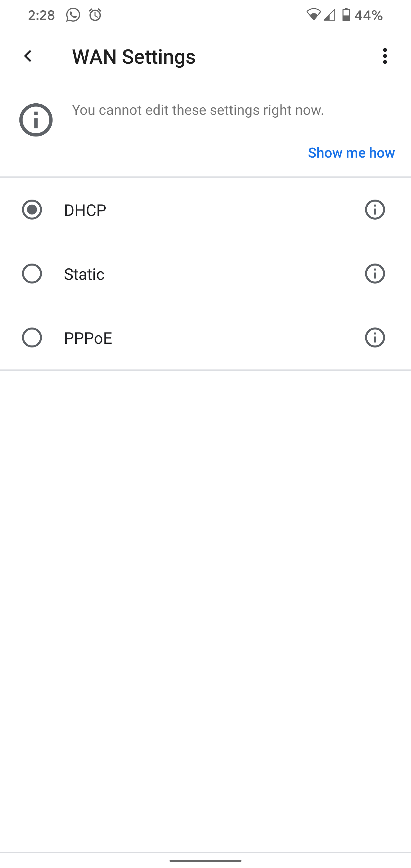The width and height of the screenshot is (411, 868).
Task: Open the three-dot overflow menu
Action: coord(385,56)
